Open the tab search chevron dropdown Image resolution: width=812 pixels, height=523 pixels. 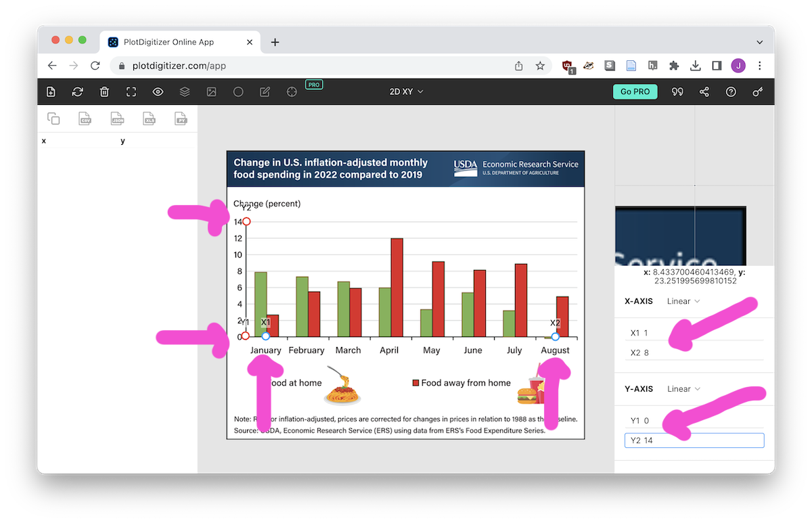pos(760,42)
